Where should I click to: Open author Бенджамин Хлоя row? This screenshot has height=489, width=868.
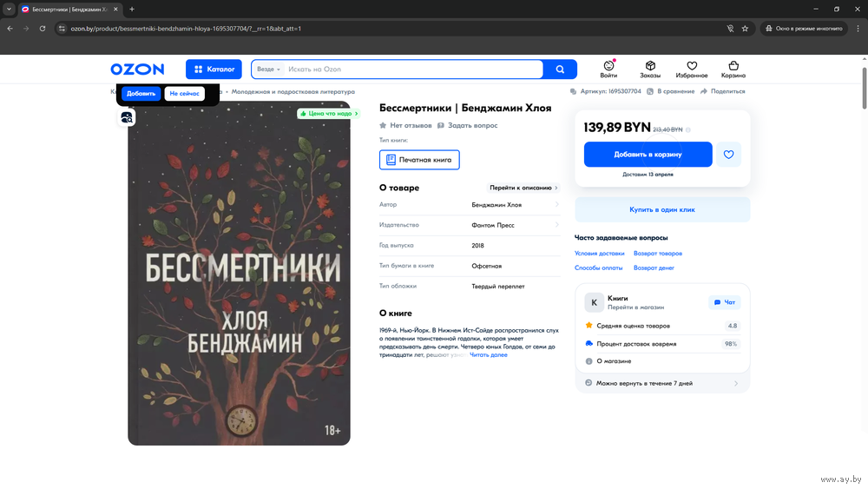470,205
